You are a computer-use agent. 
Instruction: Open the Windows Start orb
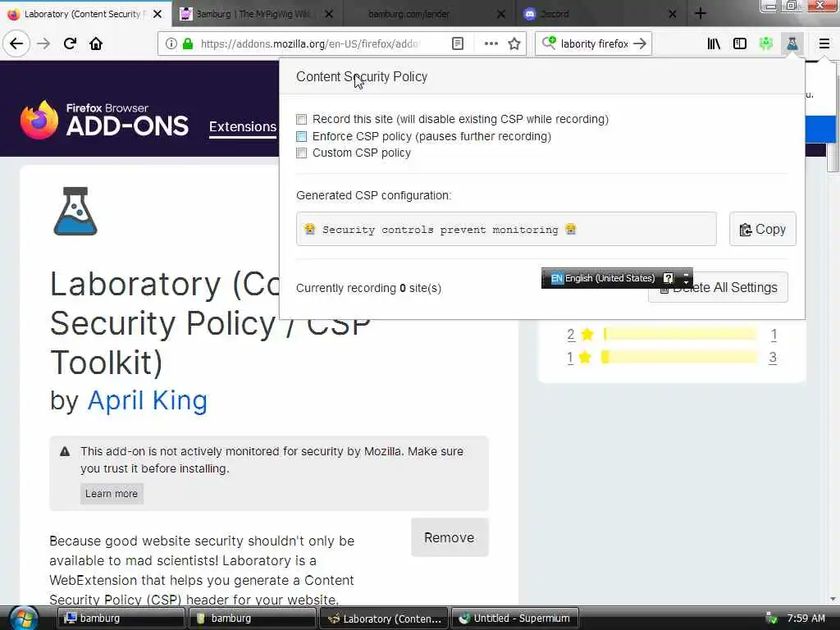pos(23,618)
